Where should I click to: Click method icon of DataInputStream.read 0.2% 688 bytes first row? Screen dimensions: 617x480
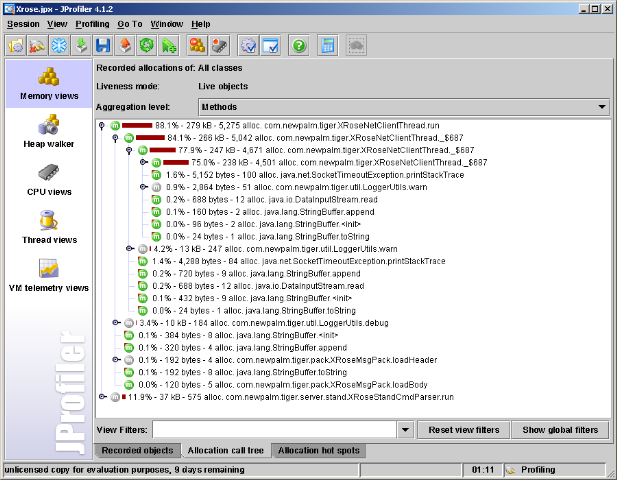[156, 199]
